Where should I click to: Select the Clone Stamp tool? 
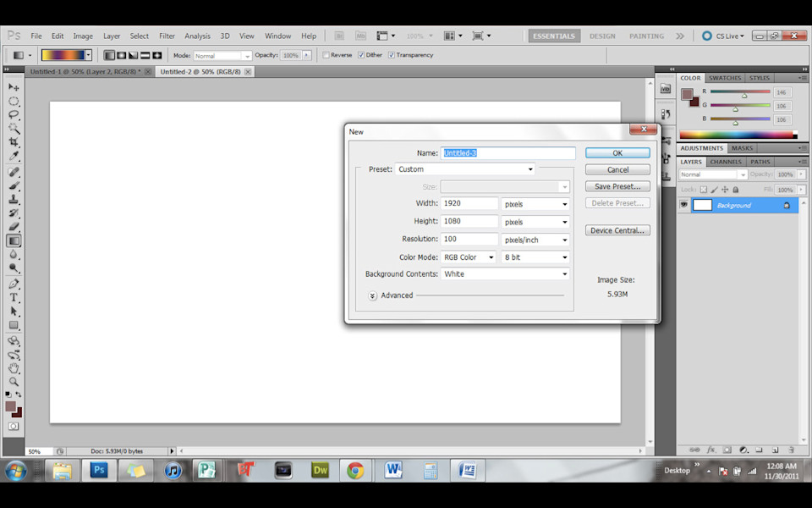(x=14, y=199)
